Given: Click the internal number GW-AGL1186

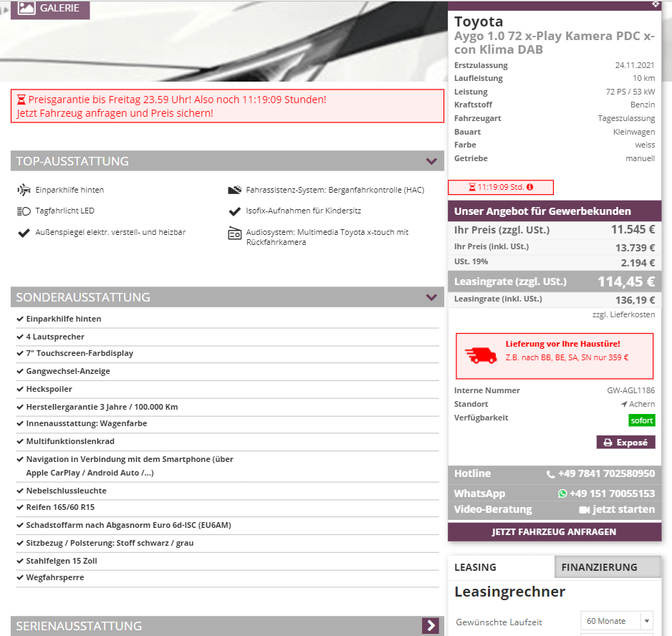Looking at the screenshot, I should pyautogui.click(x=631, y=390).
